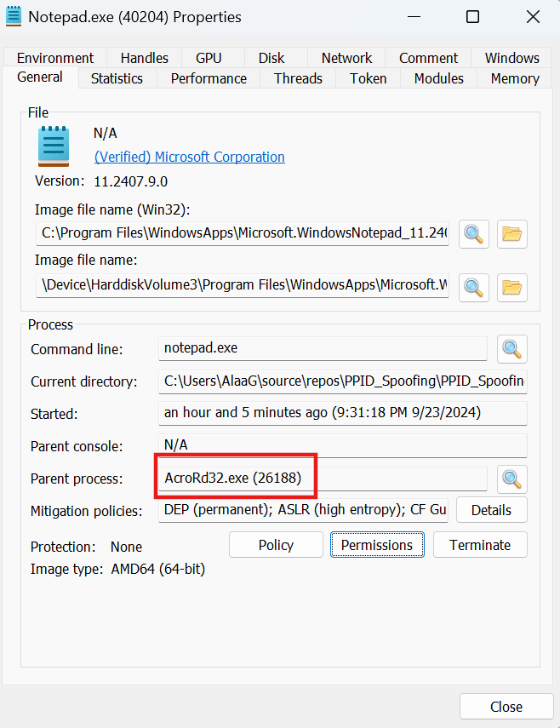Inspect the Win32 image file with magnifier icon

[x=474, y=233]
